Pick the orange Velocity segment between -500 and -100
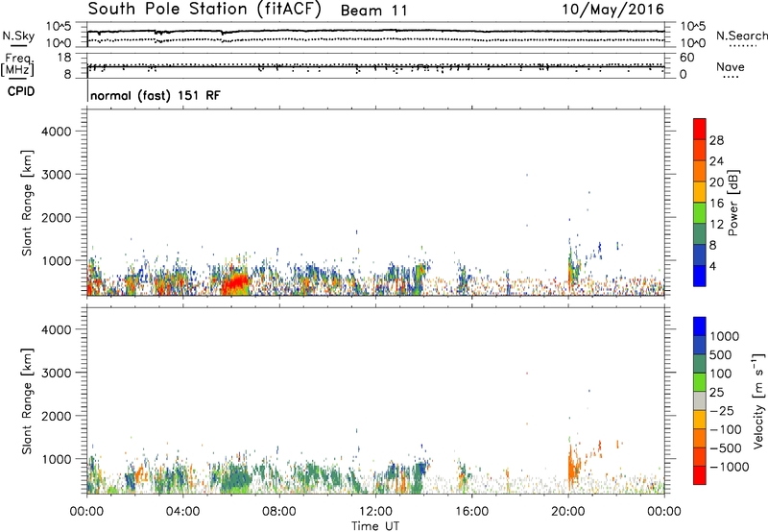This screenshot has height=532, width=768. (x=700, y=438)
